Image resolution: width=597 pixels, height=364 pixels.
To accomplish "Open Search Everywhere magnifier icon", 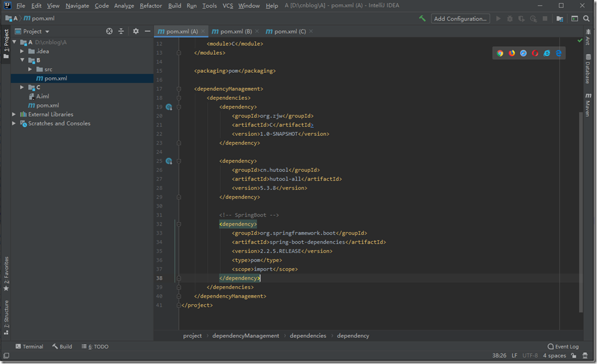I will [586, 19].
